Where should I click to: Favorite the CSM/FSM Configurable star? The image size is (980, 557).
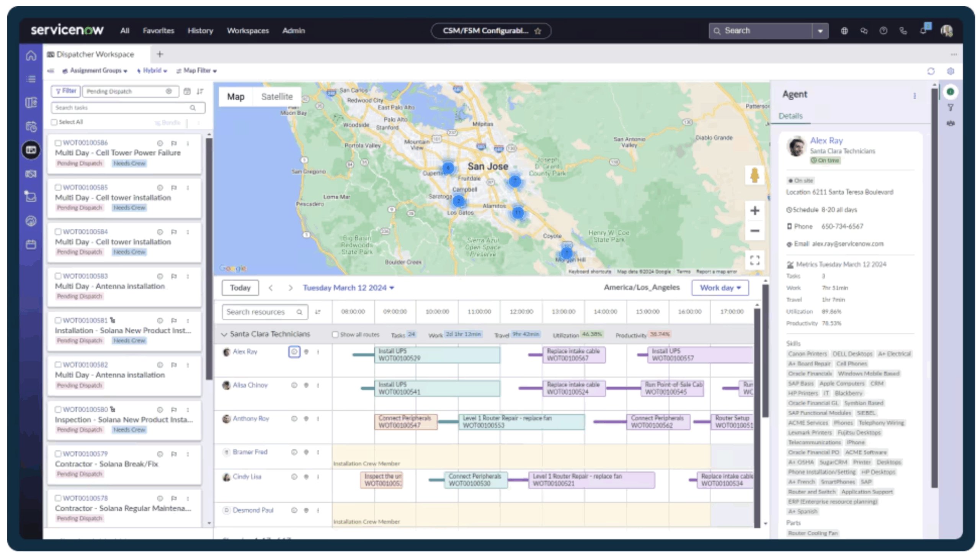[538, 31]
